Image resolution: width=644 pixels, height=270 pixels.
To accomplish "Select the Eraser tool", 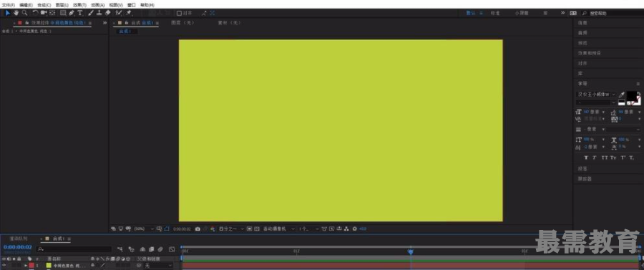I will (107, 13).
